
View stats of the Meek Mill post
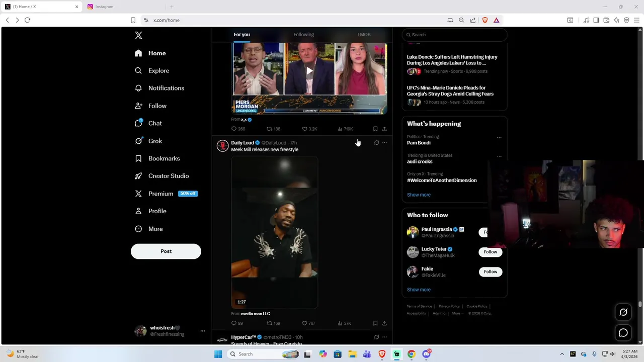tap(344, 323)
